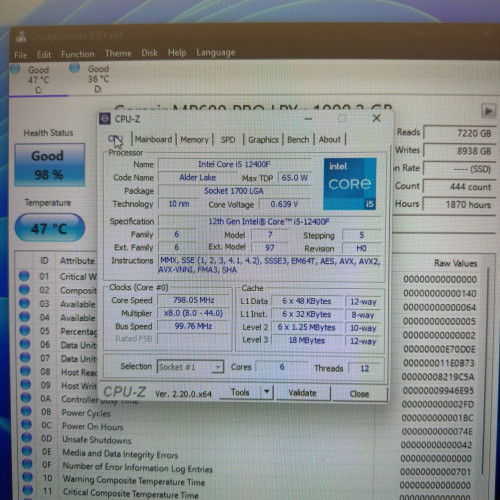Expand the Tools dropdown arrow in CPU-Z
Viewport: 500px width, 500px height.
(x=267, y=392)
